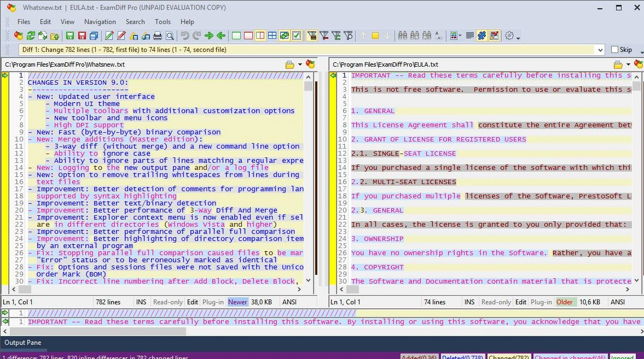Toggle the two-pane side-by-side view icon
The width and height of the screenshot is (644, 359).
click(260, 36)
